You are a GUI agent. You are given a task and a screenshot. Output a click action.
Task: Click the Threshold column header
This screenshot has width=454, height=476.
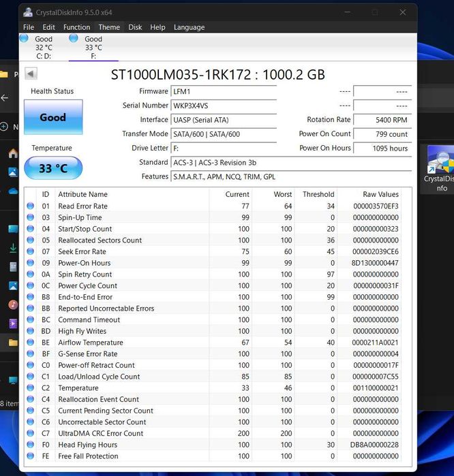[318, 194]
